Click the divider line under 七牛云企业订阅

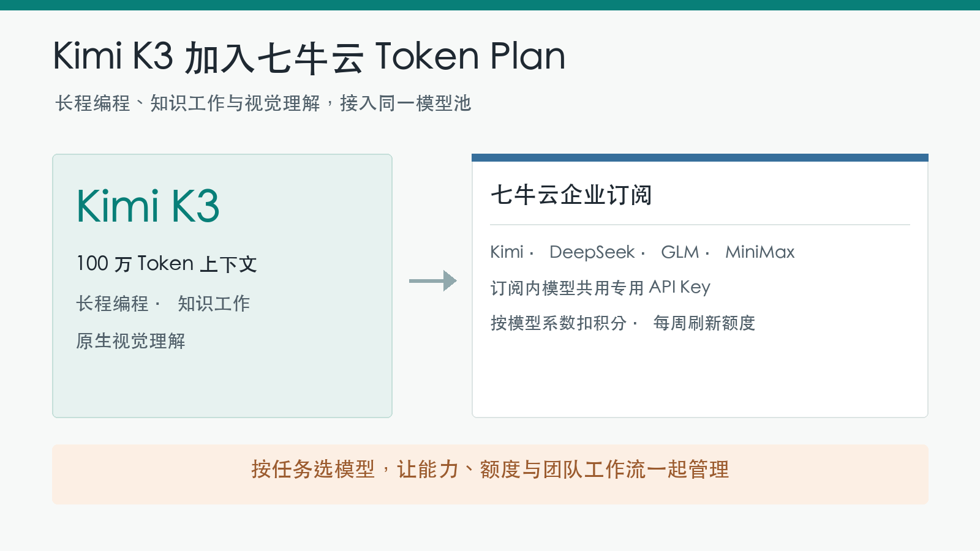click(x=700, y=225)
